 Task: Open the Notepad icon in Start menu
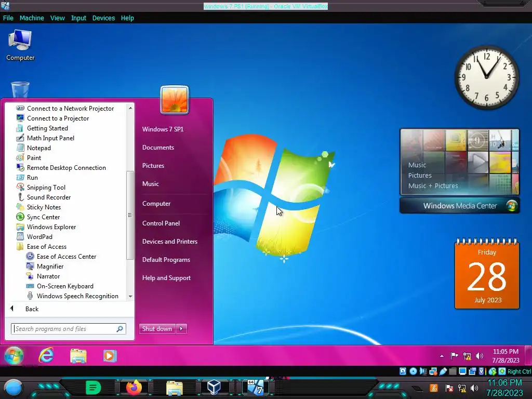(21, 148)
